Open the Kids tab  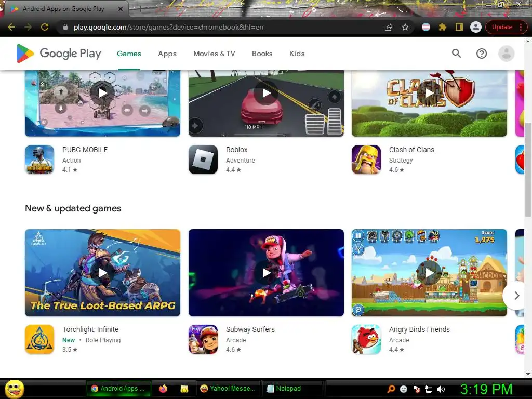pos(297,54)
